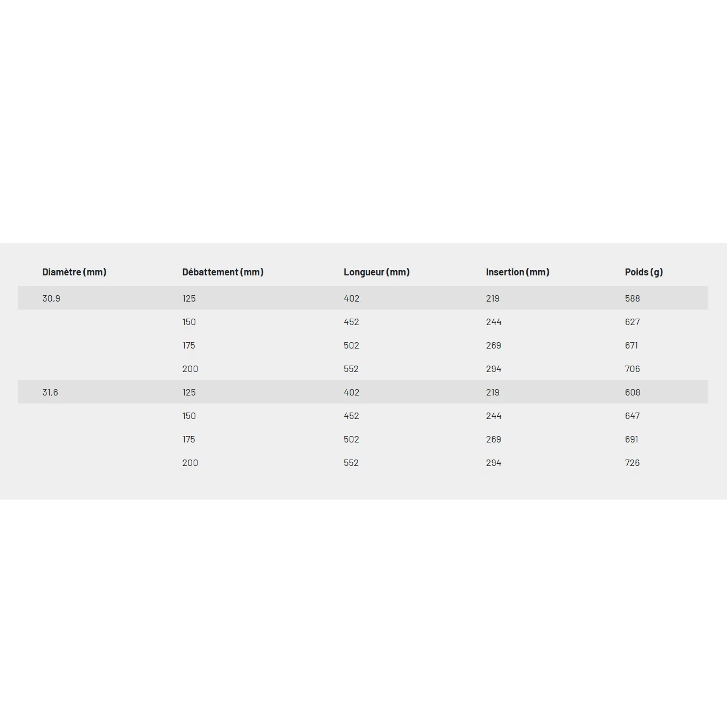Click the 294 insertion in the 30,9 section
Image resolution: width=727 pixels, height=728 pixels.
pos(494,369)
